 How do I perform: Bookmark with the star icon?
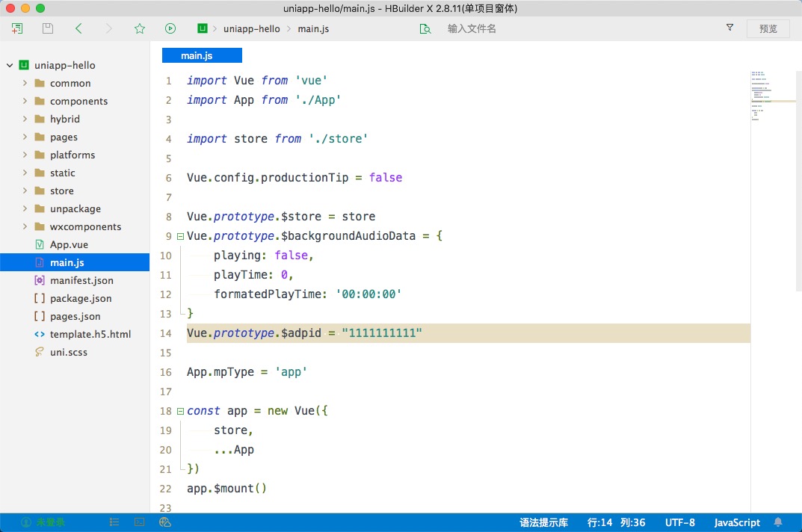click(x=140, y=28)
